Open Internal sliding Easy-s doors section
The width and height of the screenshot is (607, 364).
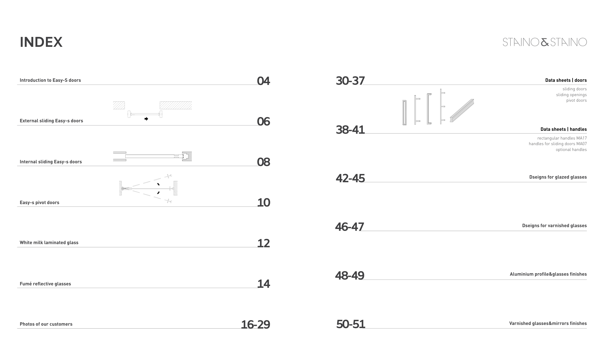(51, 162)
